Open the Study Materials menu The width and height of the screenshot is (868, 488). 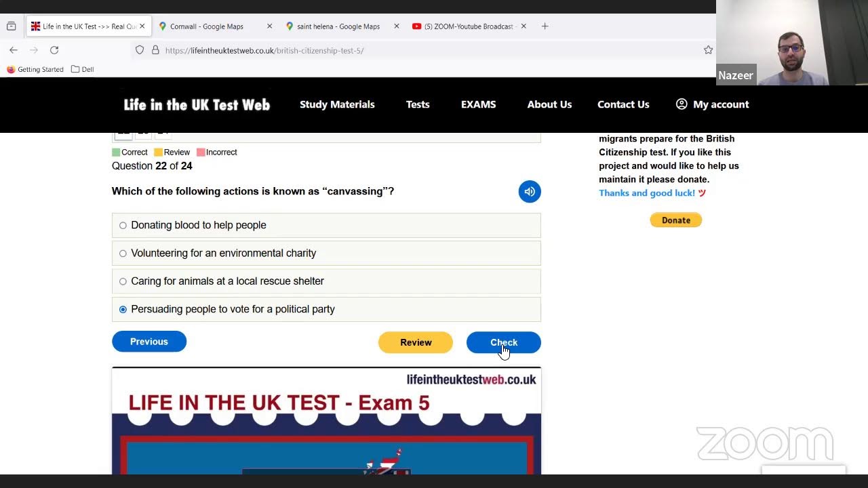pyautogui.click(x=337, y=104)
